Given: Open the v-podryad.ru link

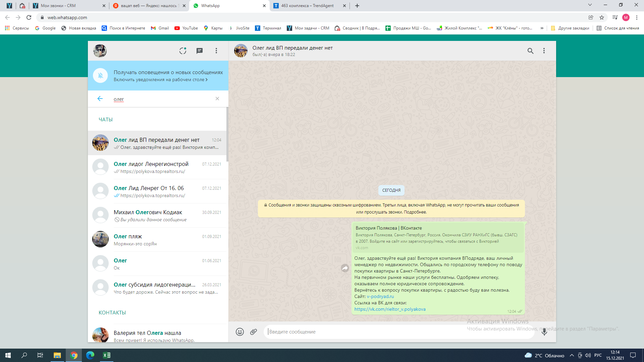Looking at the screenshot, I should pos(380,296).
